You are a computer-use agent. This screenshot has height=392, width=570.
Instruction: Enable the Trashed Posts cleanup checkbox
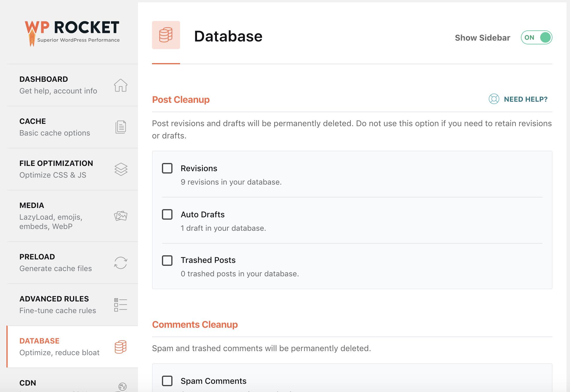167,260
